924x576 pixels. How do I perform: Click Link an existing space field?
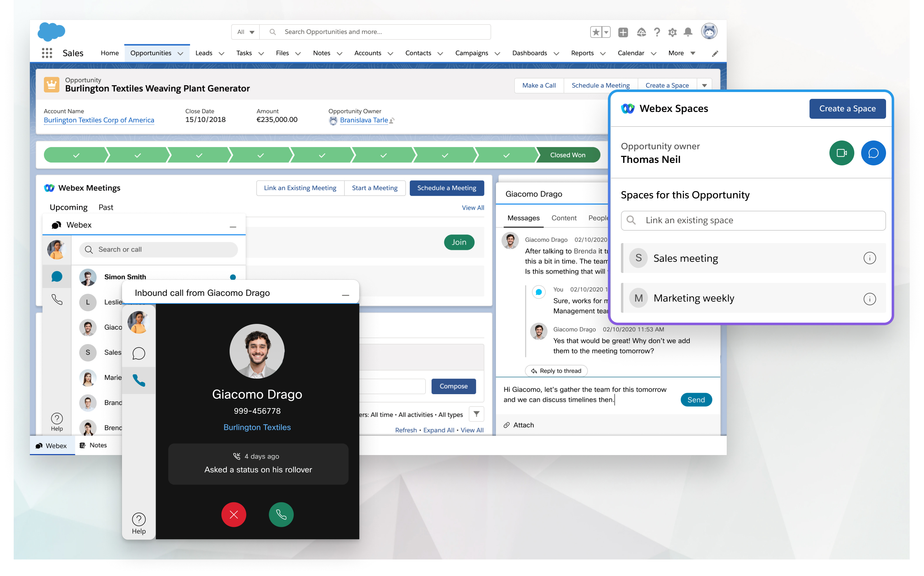(x=753, y=221)
